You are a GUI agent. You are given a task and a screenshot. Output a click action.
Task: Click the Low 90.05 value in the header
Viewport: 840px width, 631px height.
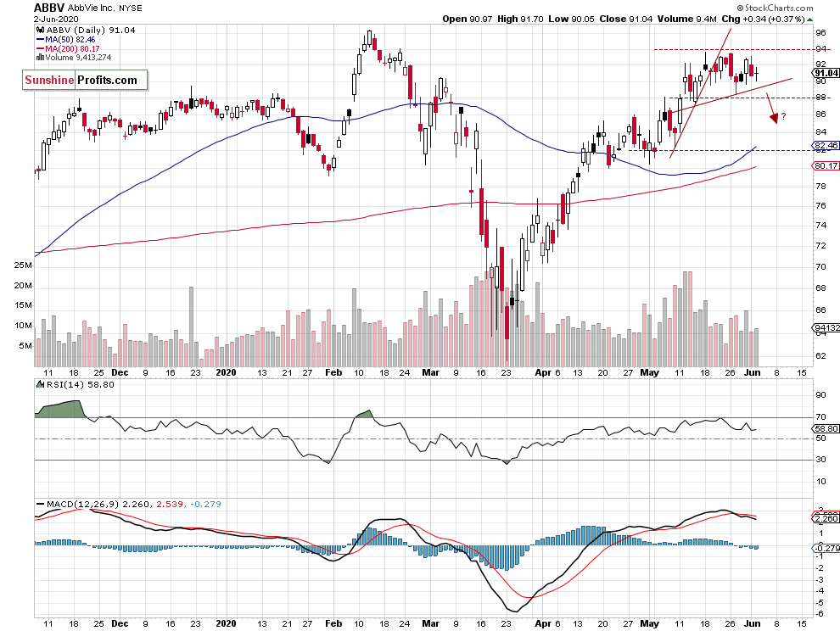pos(571,19)
